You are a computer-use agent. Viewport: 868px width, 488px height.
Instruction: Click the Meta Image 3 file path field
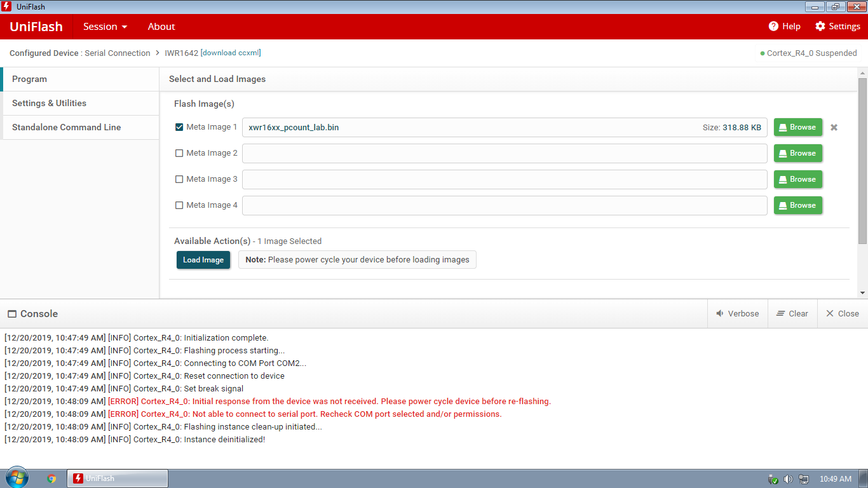[505, 179]
